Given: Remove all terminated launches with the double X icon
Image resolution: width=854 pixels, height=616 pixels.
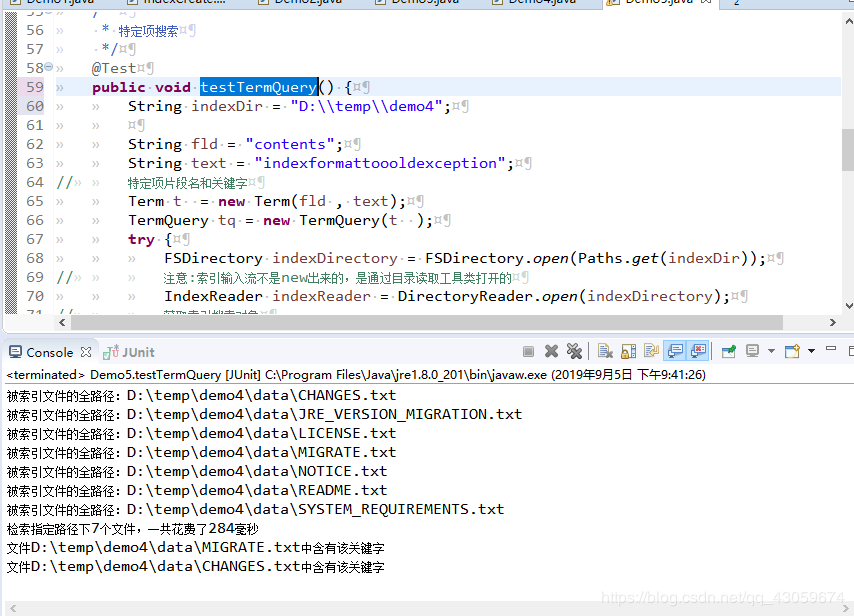Looking at the screenshot, I should (x=574, y=351).
